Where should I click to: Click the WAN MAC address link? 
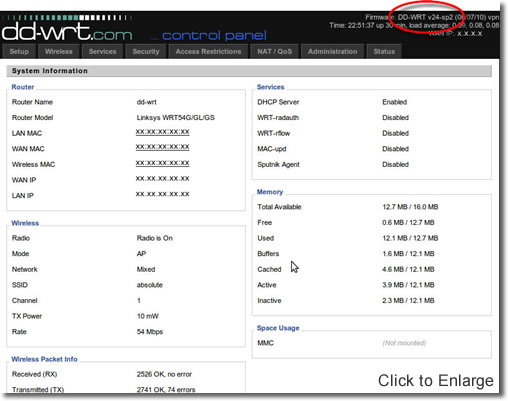point(162,147)
